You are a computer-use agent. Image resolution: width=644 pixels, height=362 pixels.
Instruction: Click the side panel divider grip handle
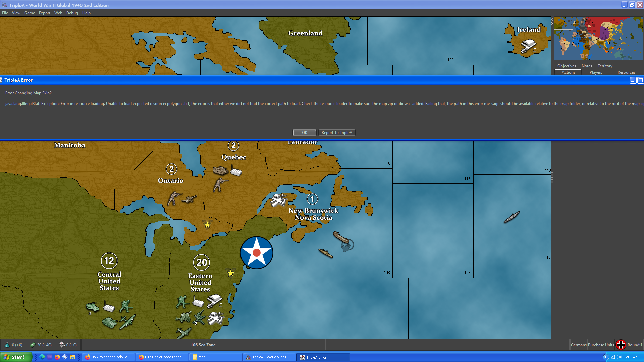pos(552,178)
